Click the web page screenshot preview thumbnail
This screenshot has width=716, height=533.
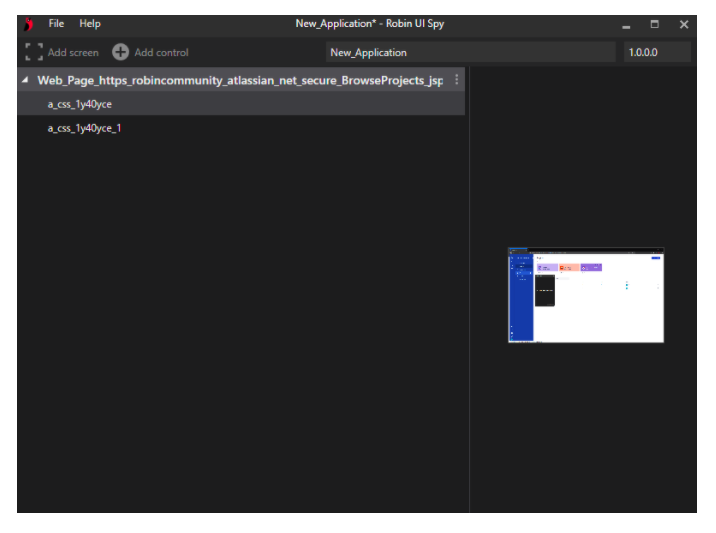[586, 295]
